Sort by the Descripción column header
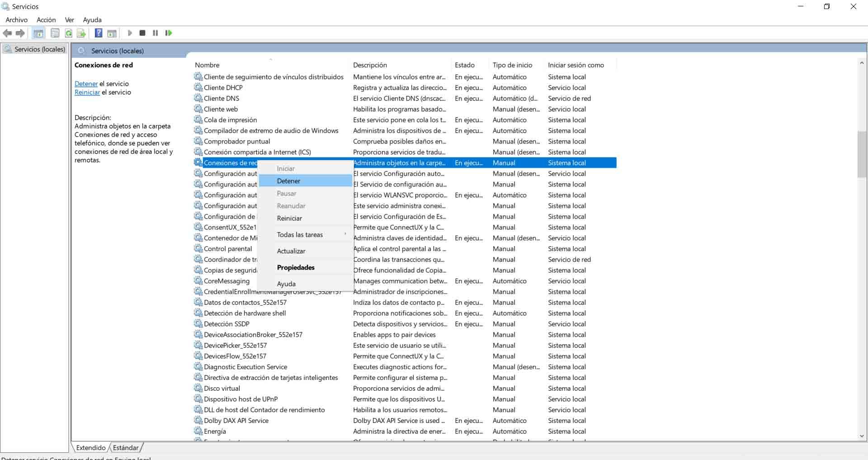 click(401, 65)
